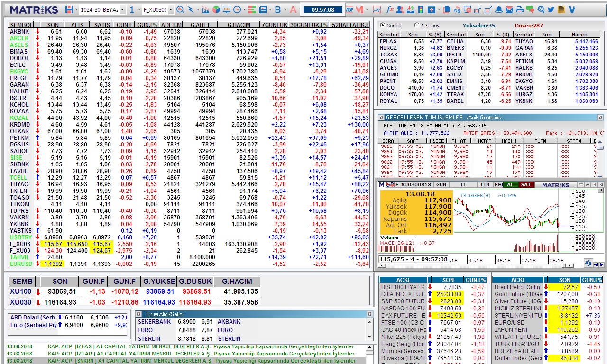Open the chart window triangle menu button
Image resolution: width=607 pixels, height=364 pixels.
click(x=581, y=184)
